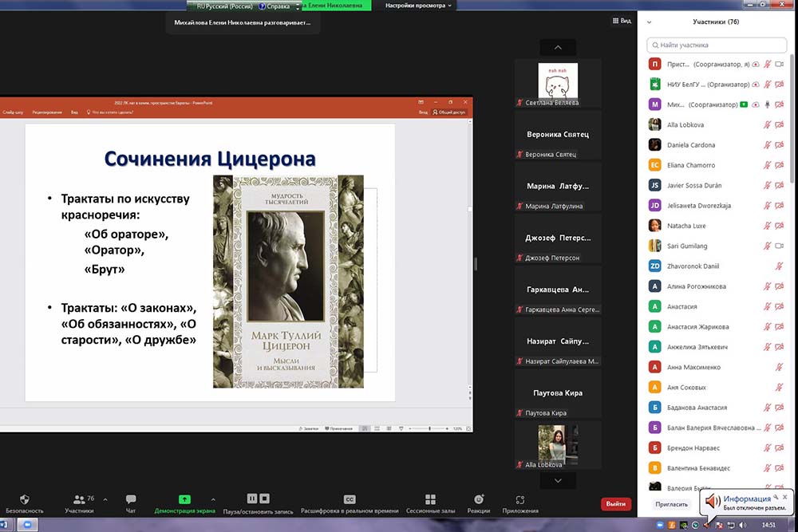Screen dimensions: 798x532
Task: Expand the Настройки просмотра dropdown
Action: (419, 5)
